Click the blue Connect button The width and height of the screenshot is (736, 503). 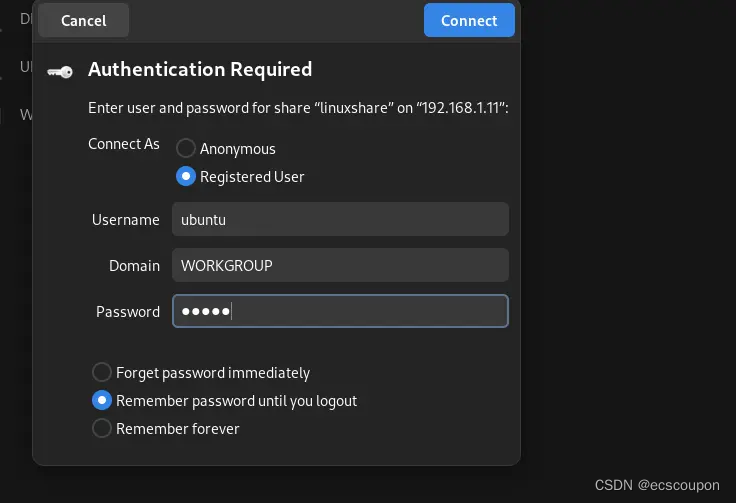pyautogui.click(x=469, y=21)
